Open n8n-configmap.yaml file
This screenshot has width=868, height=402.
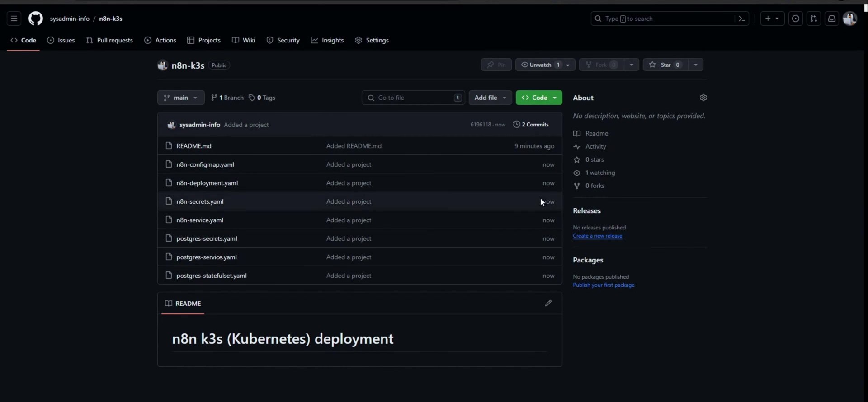205,164
